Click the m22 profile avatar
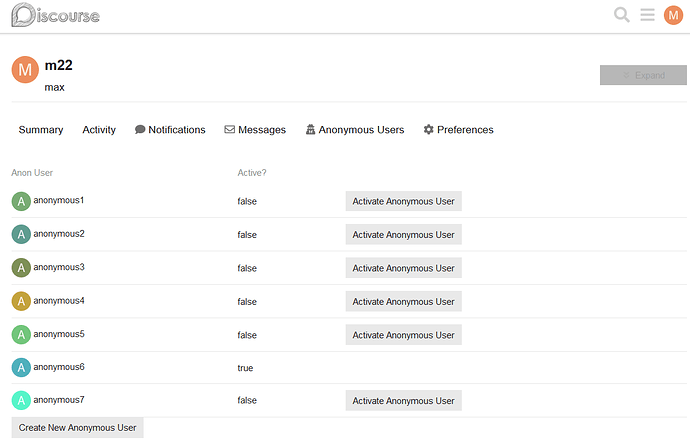The width and height of the screenshot is (690, 446). (x=25, y=69)
